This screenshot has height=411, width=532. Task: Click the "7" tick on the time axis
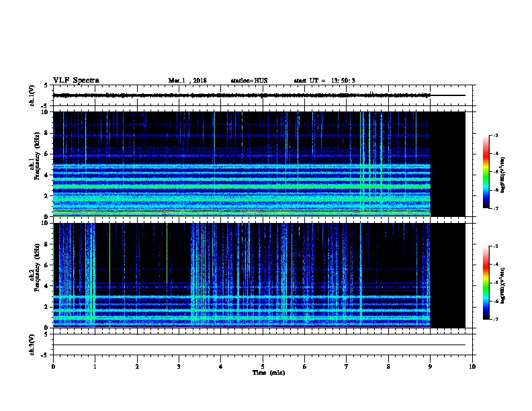point(347,367)
